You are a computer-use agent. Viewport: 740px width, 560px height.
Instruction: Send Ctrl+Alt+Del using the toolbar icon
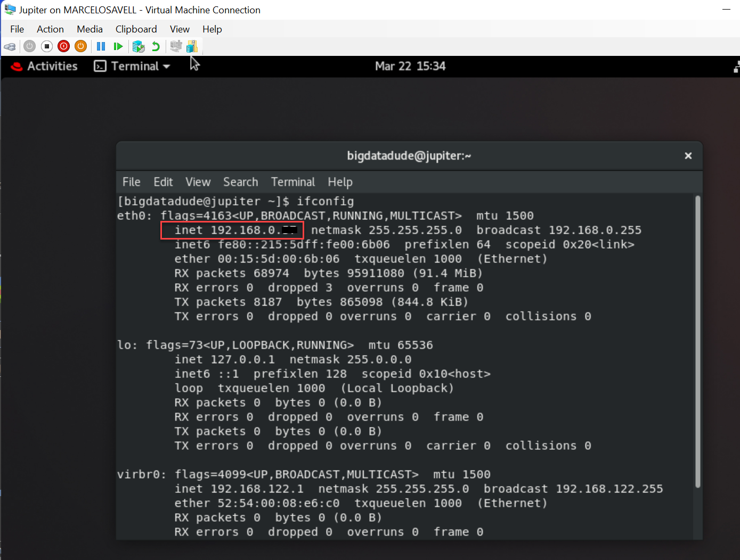click(x=10, y=47)
